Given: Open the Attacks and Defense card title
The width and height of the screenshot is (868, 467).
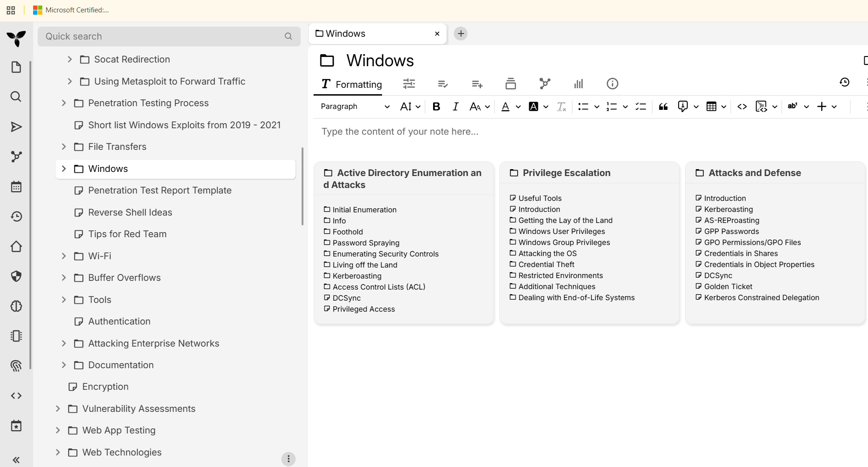Looking at the screenshot, I should coord(754,173).
